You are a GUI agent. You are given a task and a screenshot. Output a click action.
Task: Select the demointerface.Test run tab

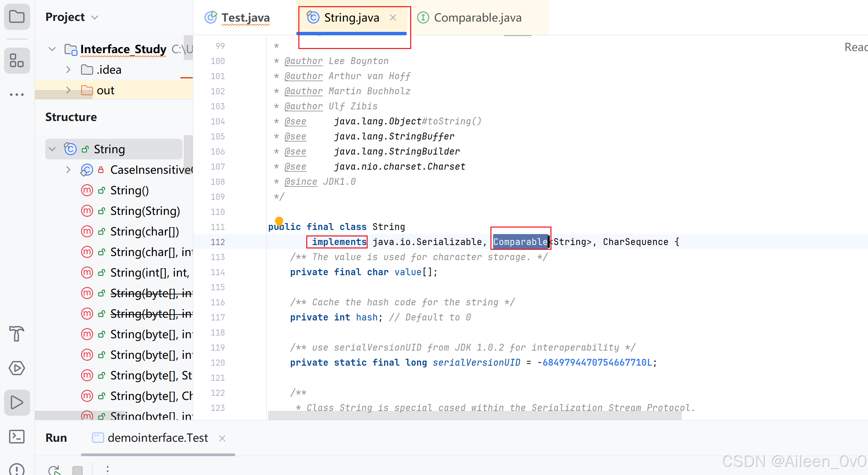[157, 438]
